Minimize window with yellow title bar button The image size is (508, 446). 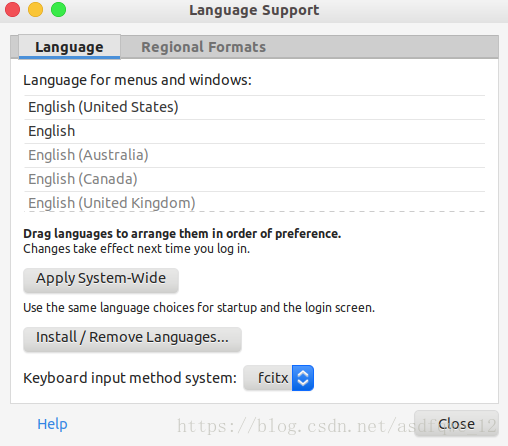[35, 9]
